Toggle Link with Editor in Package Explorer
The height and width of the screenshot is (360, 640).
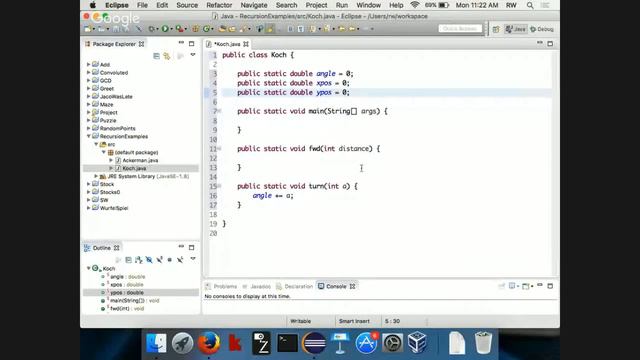[167, 56]
